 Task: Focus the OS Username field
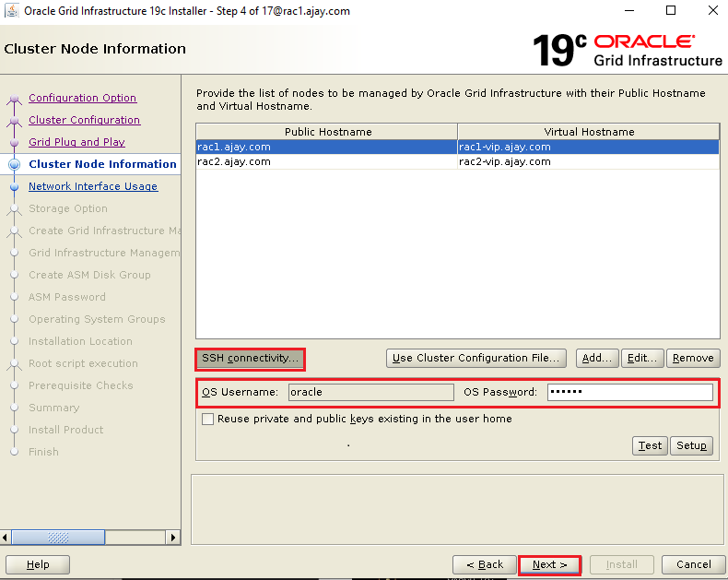point(371,392)
